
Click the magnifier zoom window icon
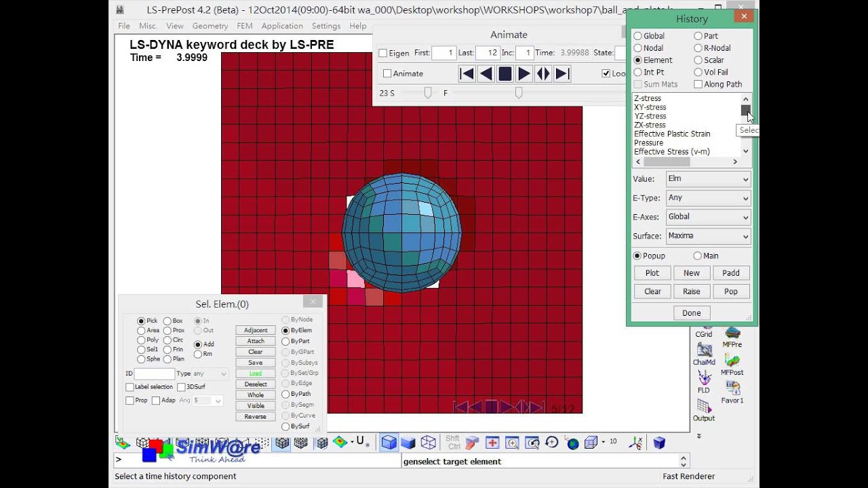pos(512,443)
